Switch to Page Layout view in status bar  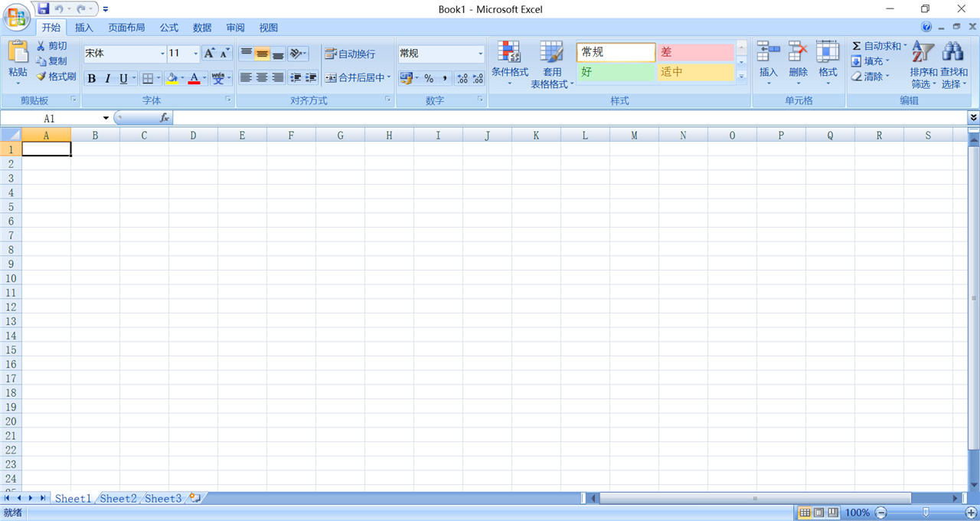coord(818,513)
